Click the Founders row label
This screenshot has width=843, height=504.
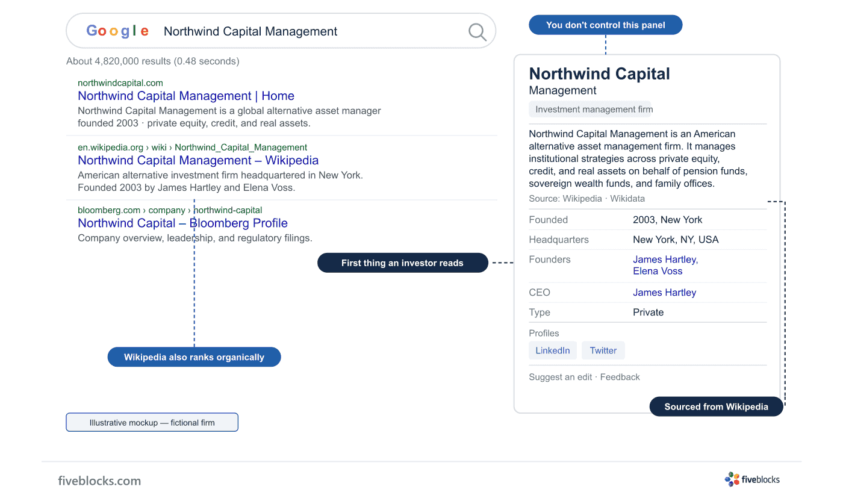point(549,260)
